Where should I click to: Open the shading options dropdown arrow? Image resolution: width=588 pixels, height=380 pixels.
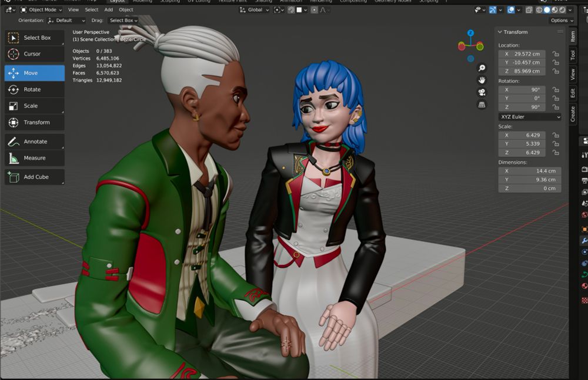(570, 10)
